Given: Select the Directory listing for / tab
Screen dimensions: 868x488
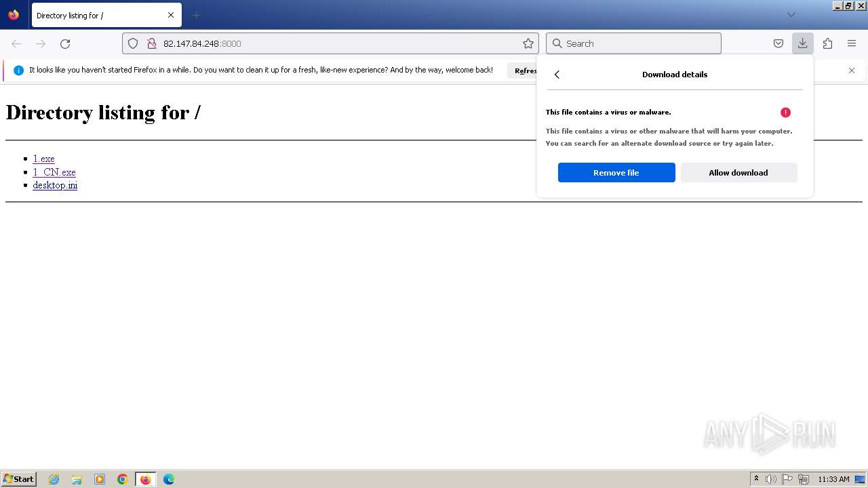Looking at the screenshot, I should click(105, 15).
